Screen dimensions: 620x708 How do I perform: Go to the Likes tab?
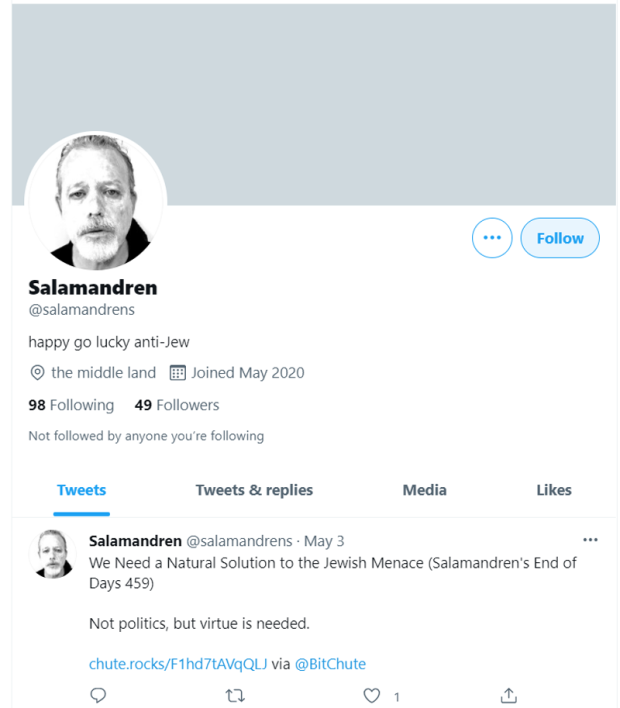click(x=554, y=490)
